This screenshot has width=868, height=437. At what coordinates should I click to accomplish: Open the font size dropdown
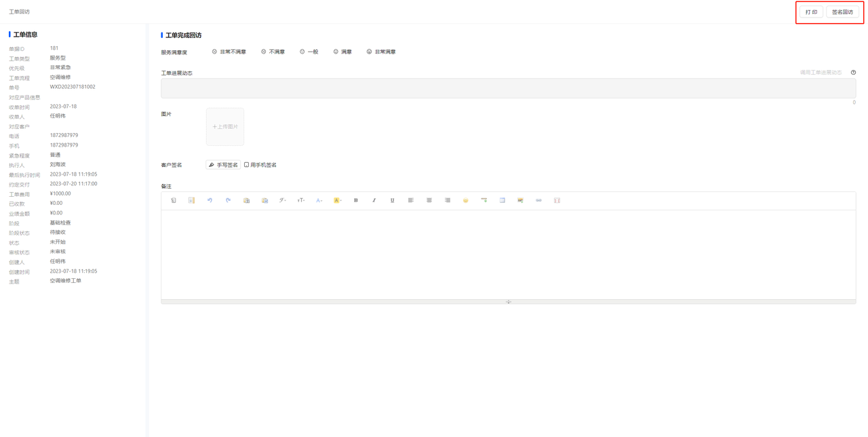(301, 200)
